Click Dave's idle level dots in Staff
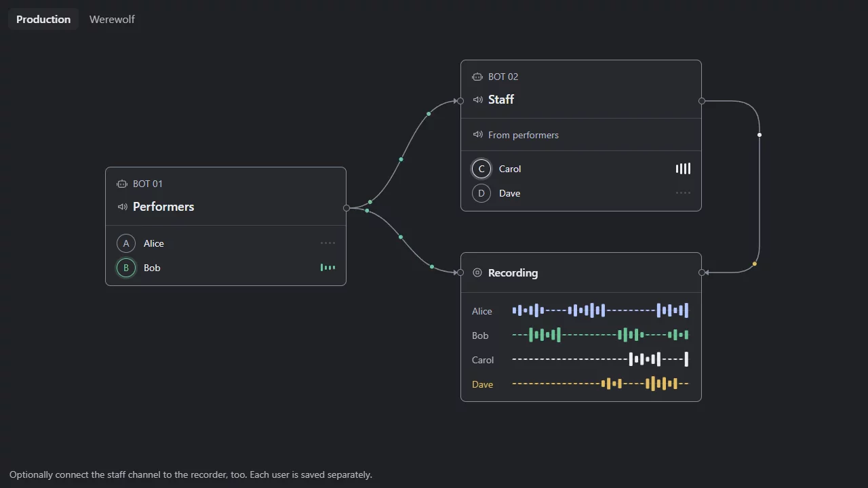This screenshot has height=488, width=868. click(x=683, y=193)
